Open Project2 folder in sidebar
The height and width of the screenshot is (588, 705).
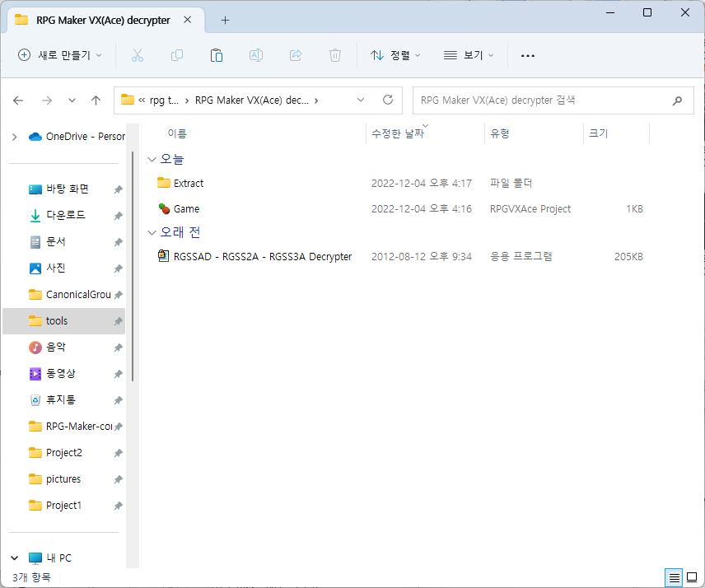coord(64,453)
